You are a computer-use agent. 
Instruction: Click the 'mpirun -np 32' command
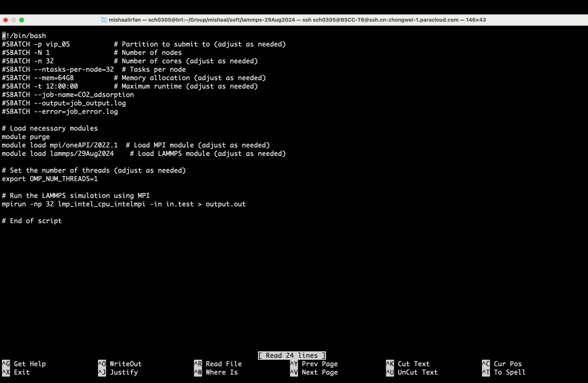(28, 204)
